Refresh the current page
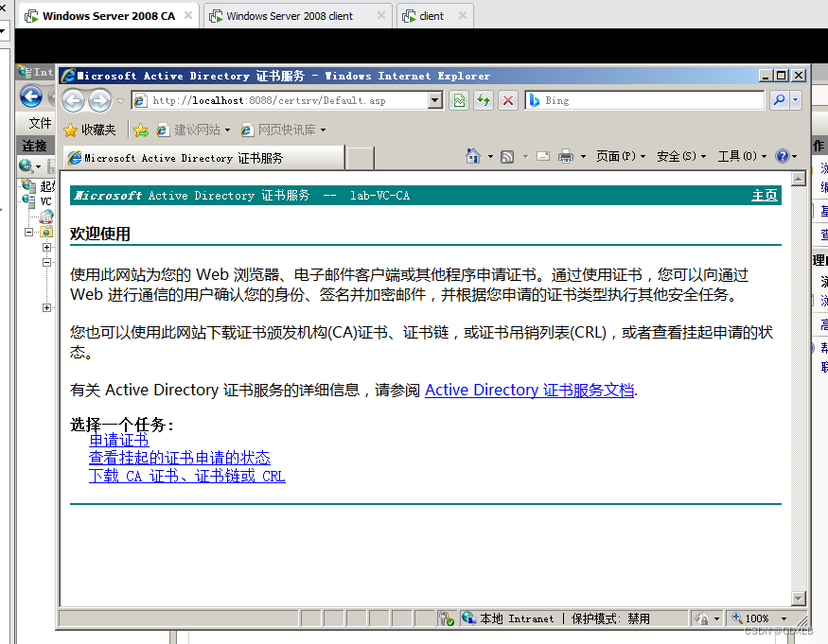Screen dimensions: 828x644 [484, 100]
